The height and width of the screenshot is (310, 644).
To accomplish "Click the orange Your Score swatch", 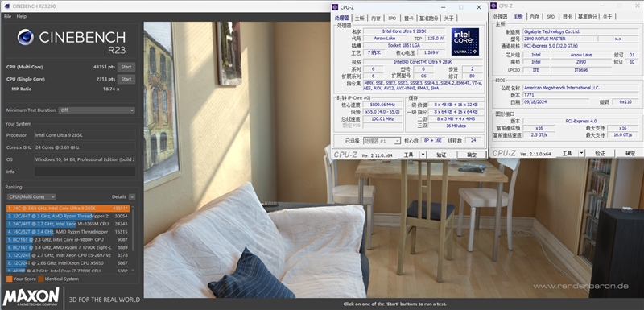I will pyautogui.click(x=10, y=279).
